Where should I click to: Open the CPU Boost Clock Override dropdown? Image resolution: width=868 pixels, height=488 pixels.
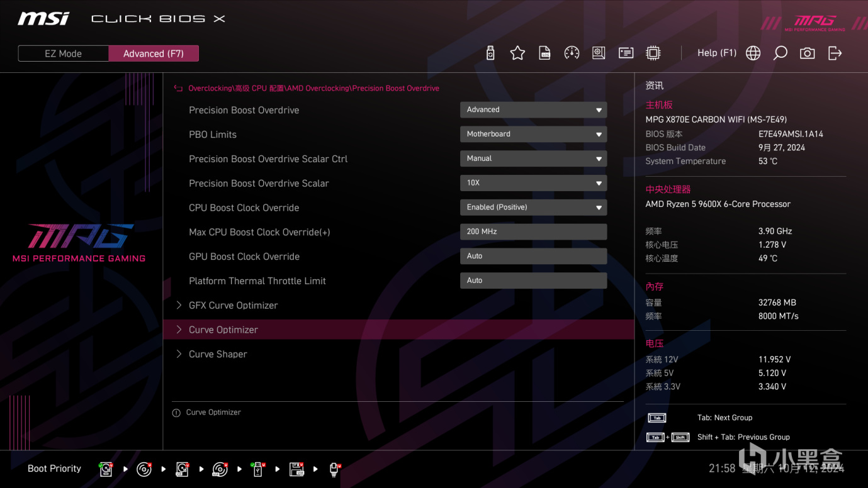[533, 208]
